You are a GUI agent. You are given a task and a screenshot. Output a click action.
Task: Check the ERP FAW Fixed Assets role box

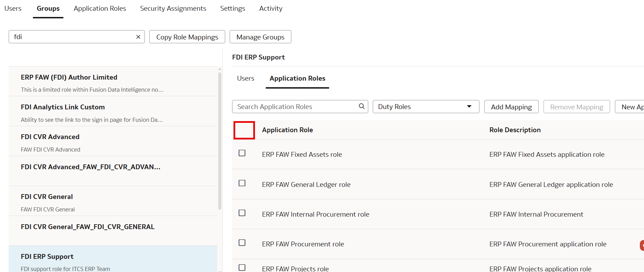tap(242, 153)
